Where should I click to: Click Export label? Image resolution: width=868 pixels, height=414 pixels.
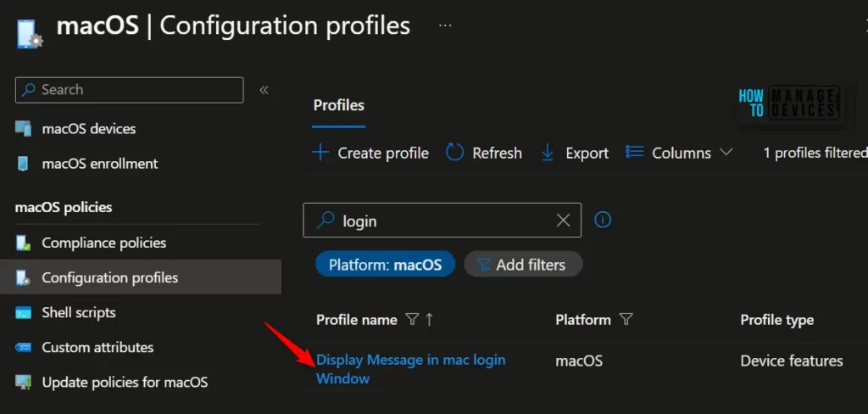point(587,153)
